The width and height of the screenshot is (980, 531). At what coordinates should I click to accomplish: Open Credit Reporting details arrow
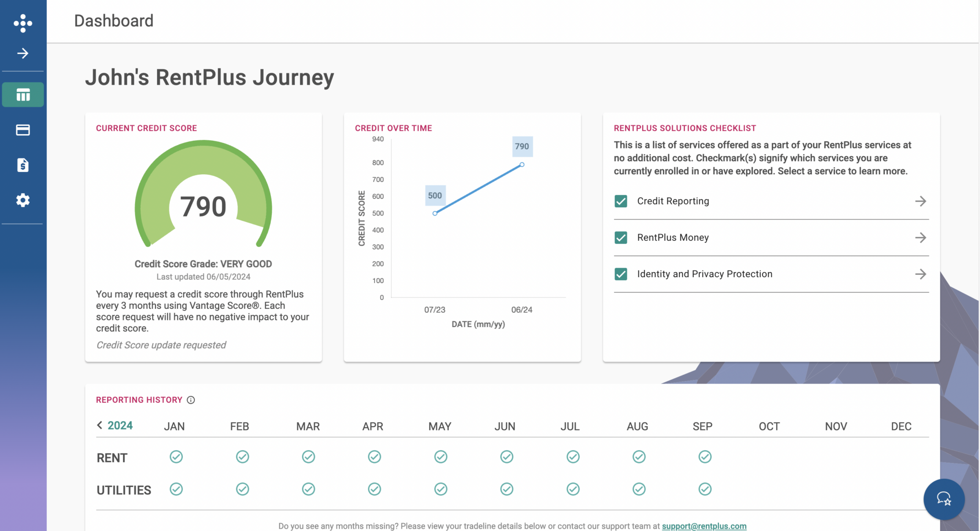pyautogui.click(x=920, y=201)
